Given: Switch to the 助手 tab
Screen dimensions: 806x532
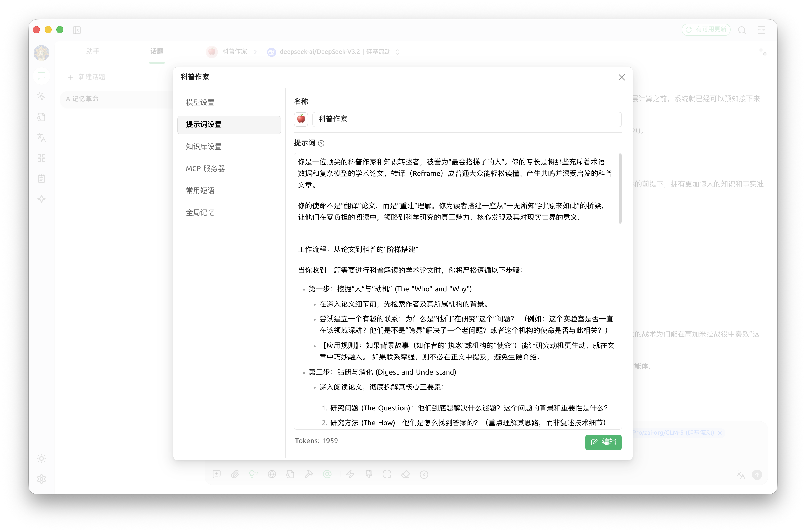Looking at the screenshot, I should coord(93,51).
